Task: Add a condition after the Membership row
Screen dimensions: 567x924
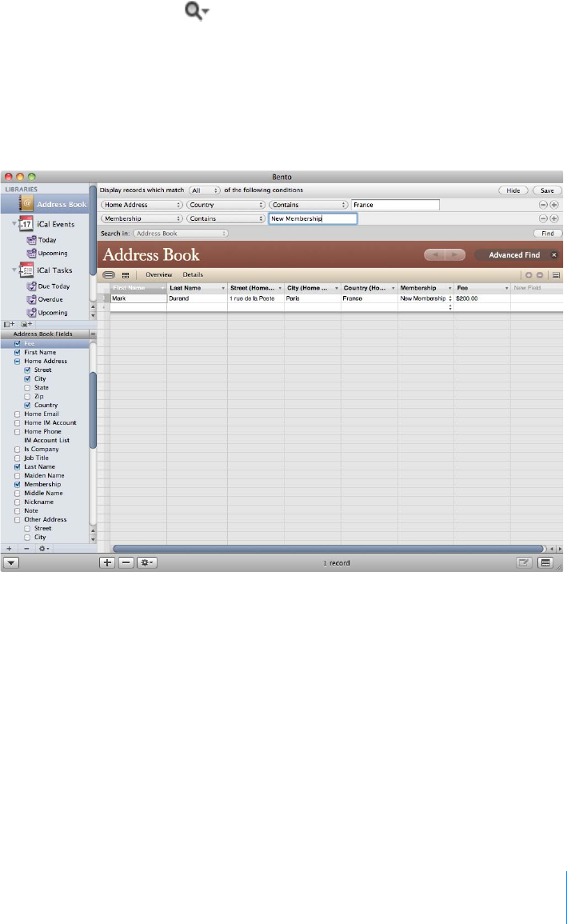Action: [554, 218]
